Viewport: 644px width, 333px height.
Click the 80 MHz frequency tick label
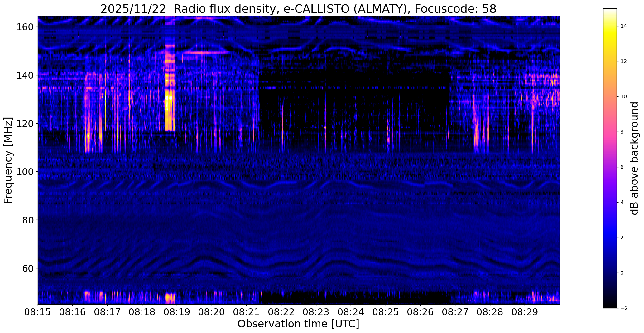[x=28, y=220]
